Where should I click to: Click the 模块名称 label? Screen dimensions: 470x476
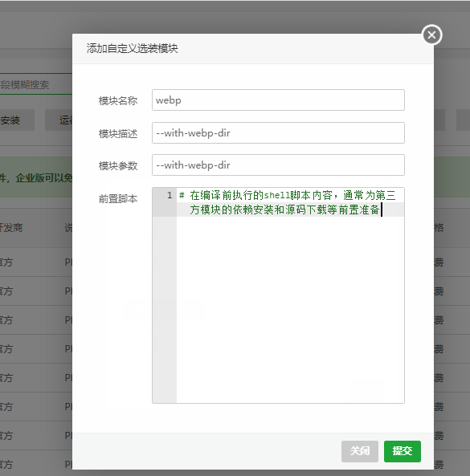118,101
